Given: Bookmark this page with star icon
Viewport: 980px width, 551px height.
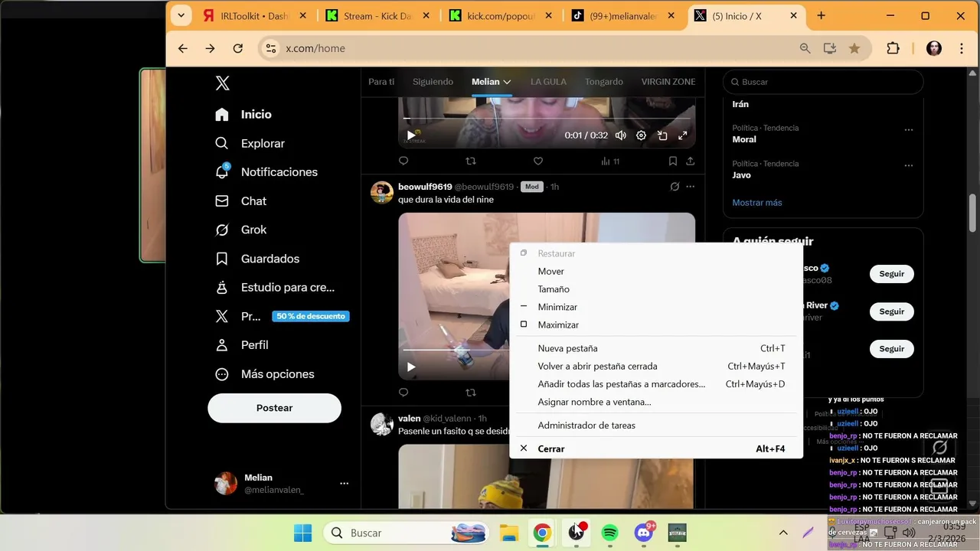Looking at the screenshot, I should click(854, 48).
